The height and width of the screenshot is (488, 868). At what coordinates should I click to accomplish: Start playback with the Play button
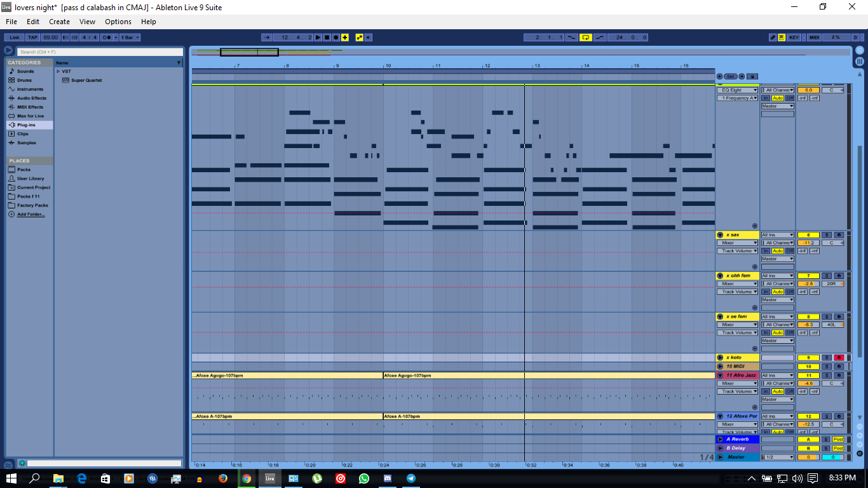(318, 37)
